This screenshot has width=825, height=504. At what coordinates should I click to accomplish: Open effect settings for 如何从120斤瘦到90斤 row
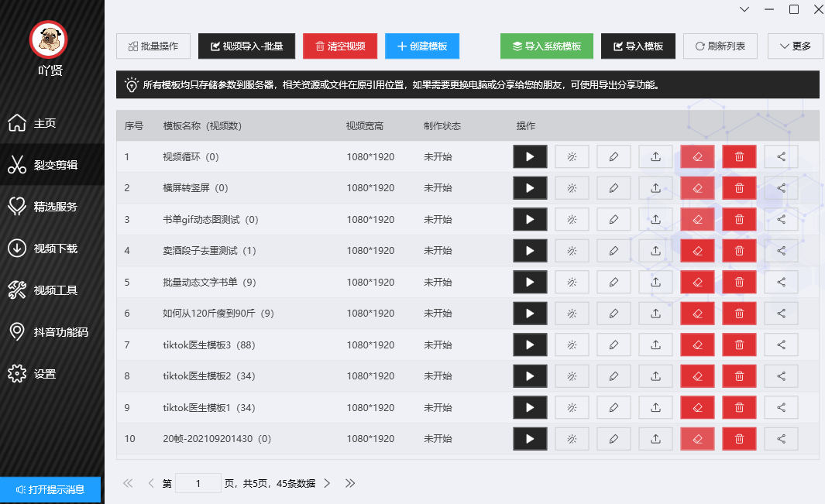pos(572,313)
